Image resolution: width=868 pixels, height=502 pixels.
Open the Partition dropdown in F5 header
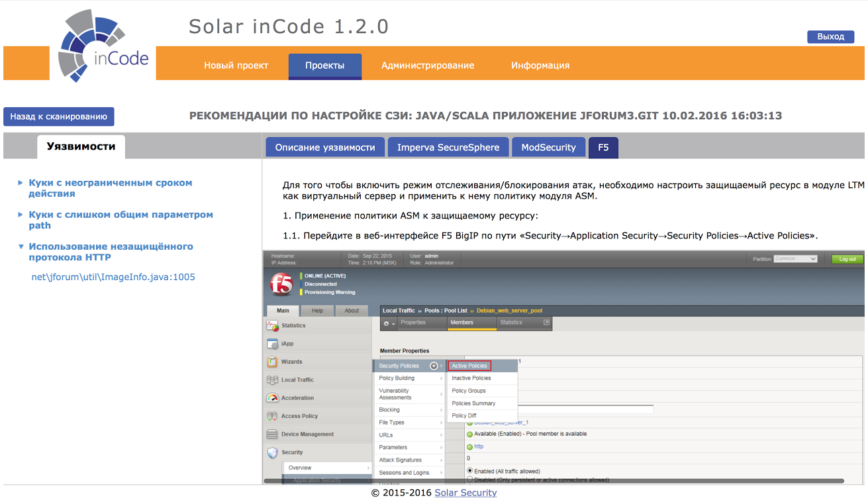pos(795,259)
